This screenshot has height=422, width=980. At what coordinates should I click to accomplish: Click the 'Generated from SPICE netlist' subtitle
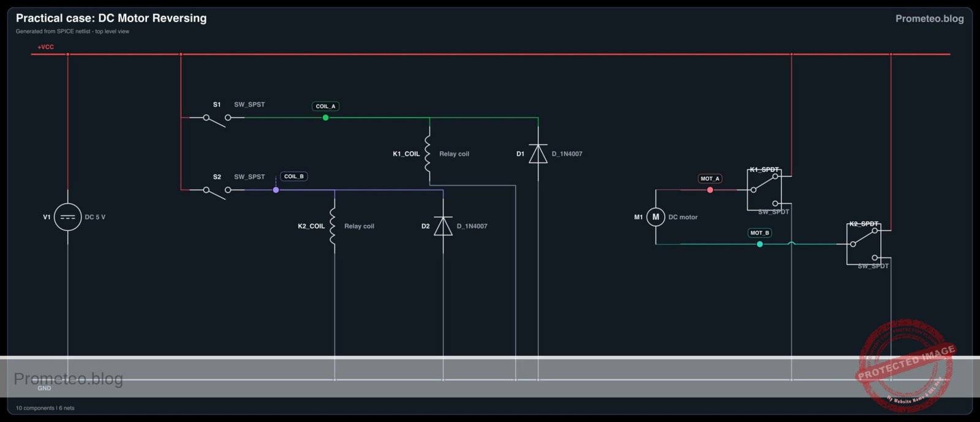coord(72,31)
